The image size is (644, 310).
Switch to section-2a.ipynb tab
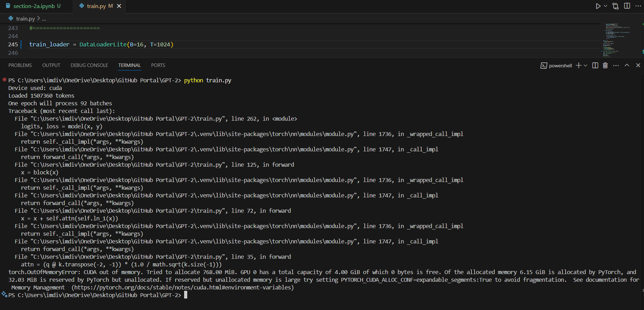[33, 6]
